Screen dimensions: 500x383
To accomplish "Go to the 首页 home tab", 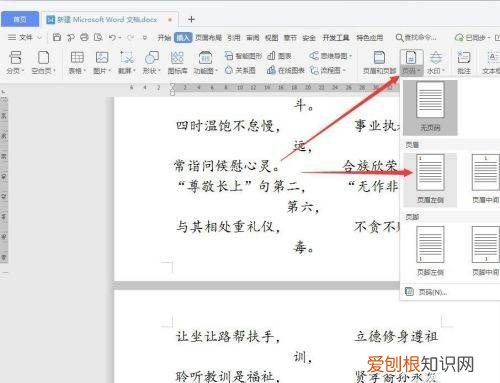I will pos(20,19).
